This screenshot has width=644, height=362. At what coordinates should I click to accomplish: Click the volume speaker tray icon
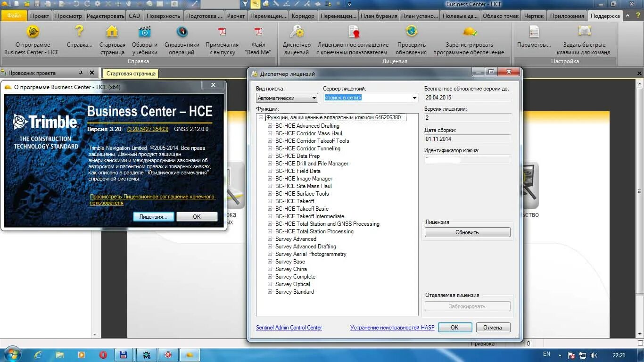tap(594, 355)
